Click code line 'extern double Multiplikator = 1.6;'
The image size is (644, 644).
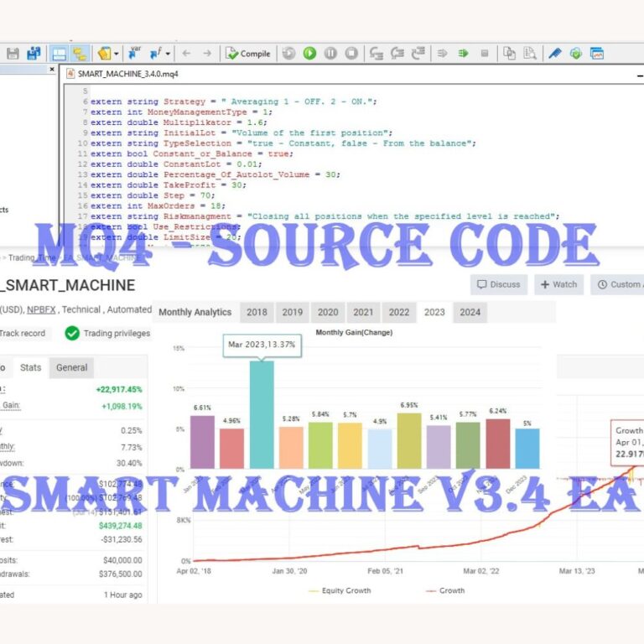tap(179, 122)
